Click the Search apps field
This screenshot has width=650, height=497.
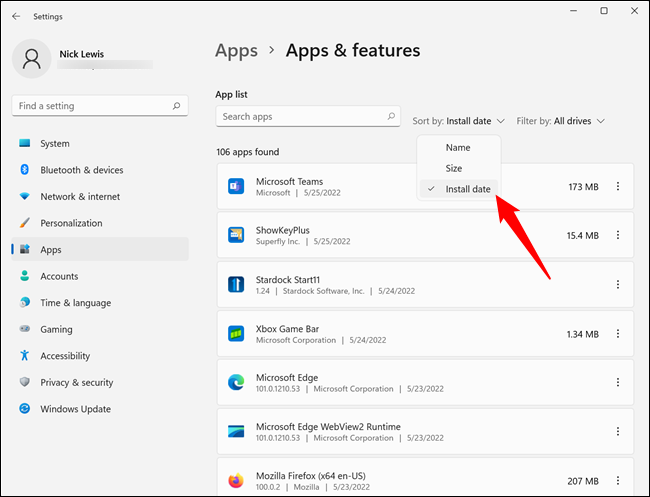308,116
